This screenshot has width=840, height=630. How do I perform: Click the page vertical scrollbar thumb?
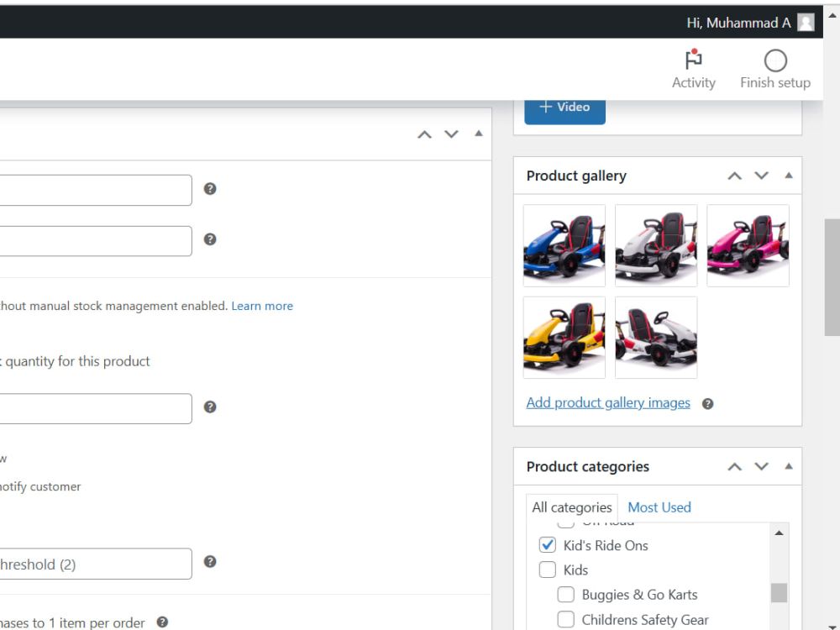pos(832,277)
